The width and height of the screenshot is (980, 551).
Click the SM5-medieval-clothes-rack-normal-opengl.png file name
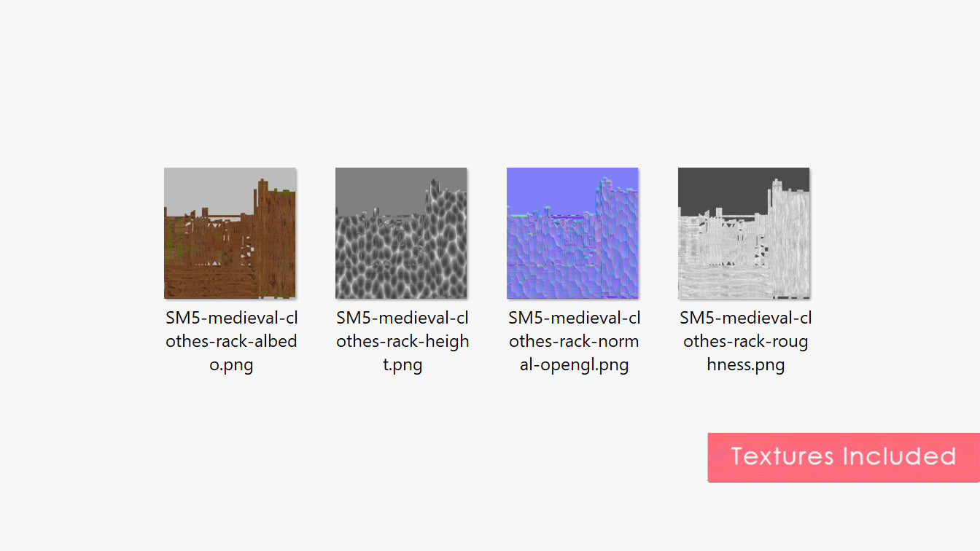coord(574,341)
